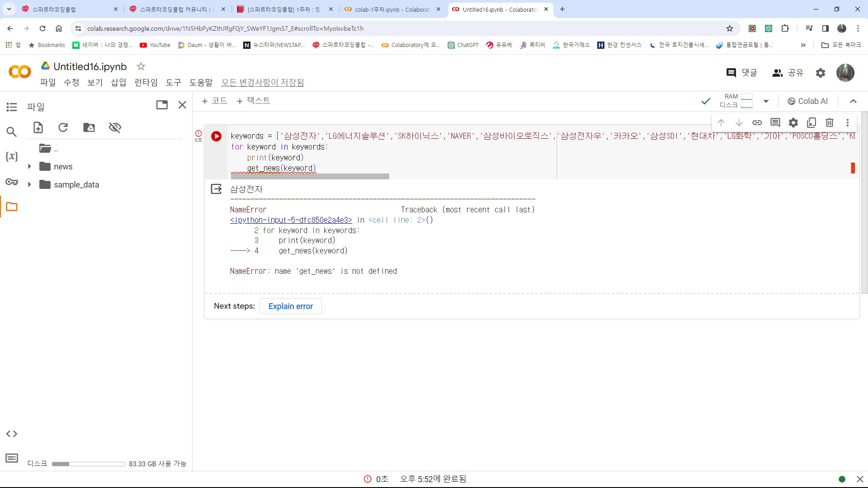Star the Untitled16.ipynb notebook
The image size is (868, 488).
(x=141, y=66)
